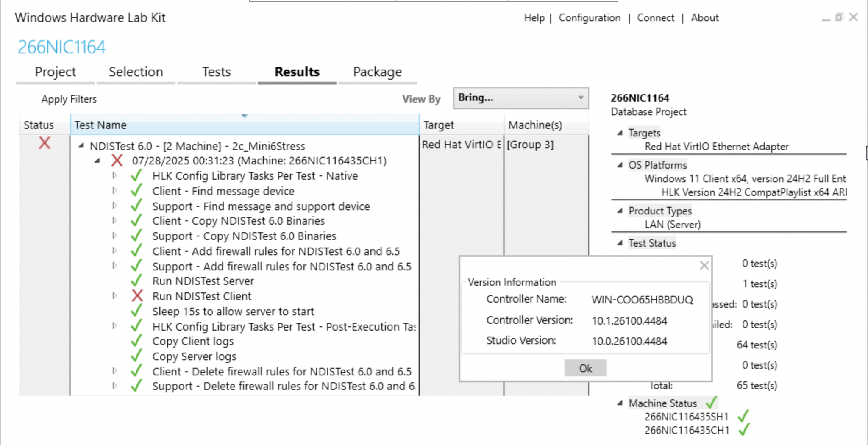The image size is (868, 445).
Task: Sort by the Test Name column header
Action: tap(245, 125)
